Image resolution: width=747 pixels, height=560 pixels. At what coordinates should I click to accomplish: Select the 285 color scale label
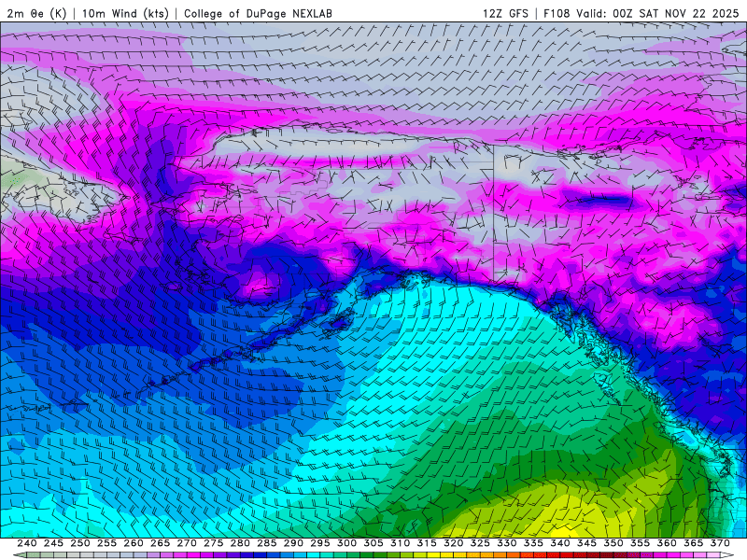tap(267, 543)
